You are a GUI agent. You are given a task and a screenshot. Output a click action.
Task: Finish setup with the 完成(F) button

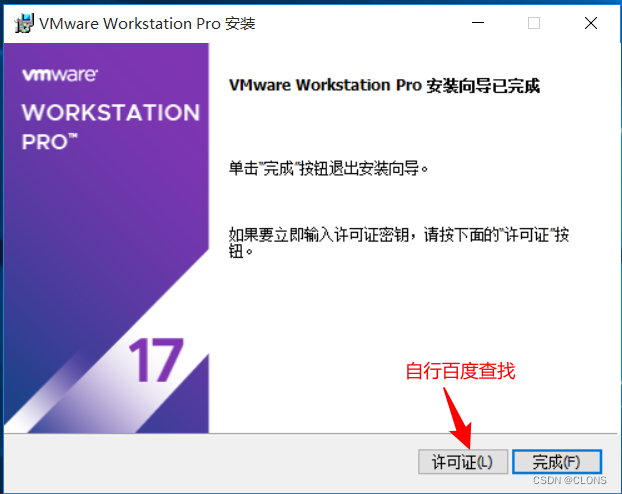(x=557, y=462)
